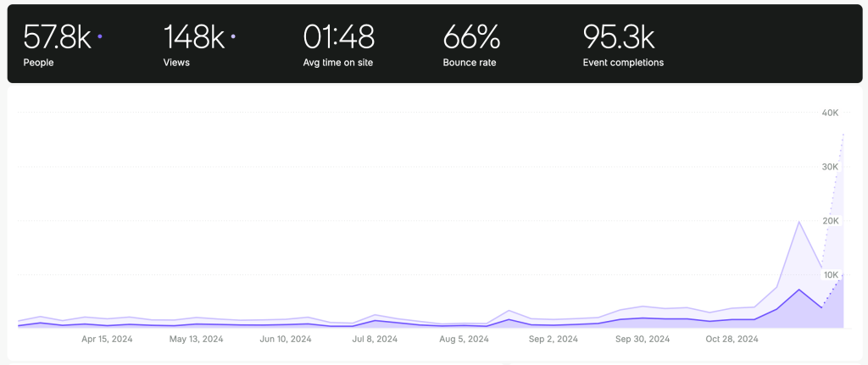Select the Avg time on site metric
Image resolution: width=868 pixels, height=365 pixels.
click(x=339, y=44)
